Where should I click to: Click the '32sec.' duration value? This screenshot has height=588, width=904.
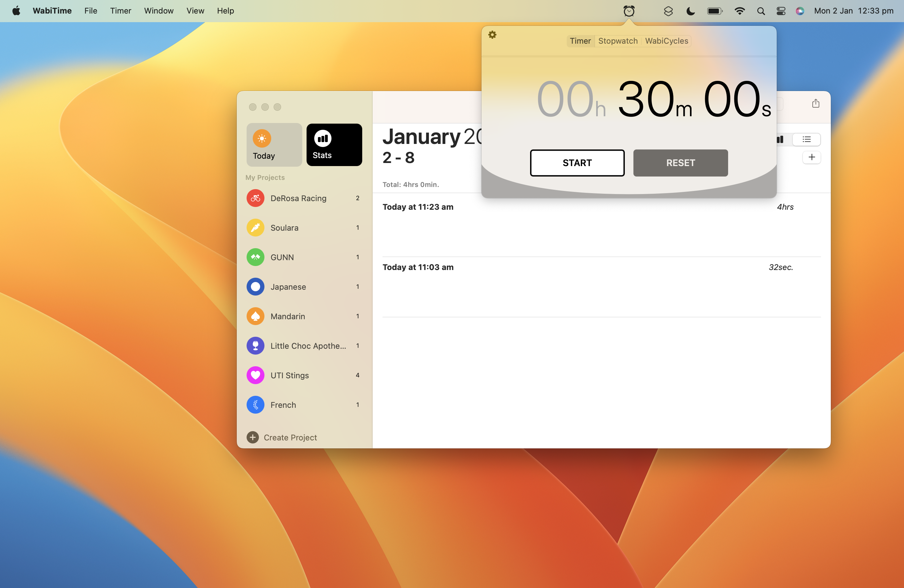(781, 267)
